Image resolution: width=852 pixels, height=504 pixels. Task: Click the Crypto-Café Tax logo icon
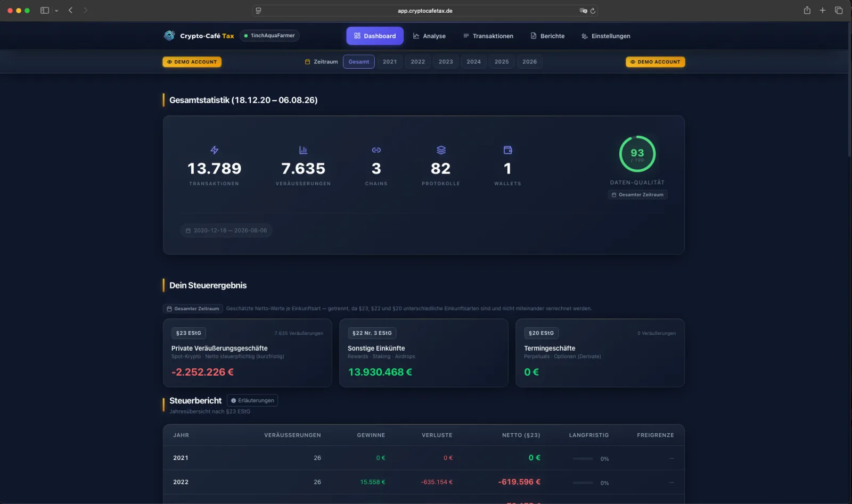click(169, 36)
